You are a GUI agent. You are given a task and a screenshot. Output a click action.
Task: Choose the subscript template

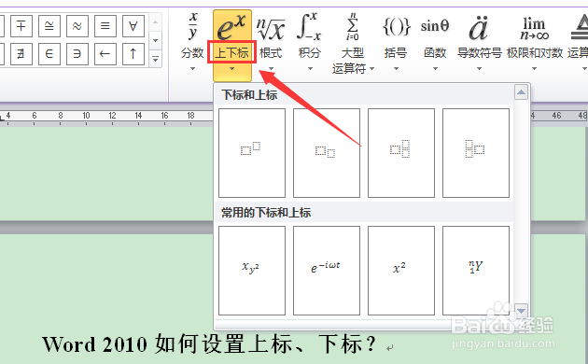point(327,153)
